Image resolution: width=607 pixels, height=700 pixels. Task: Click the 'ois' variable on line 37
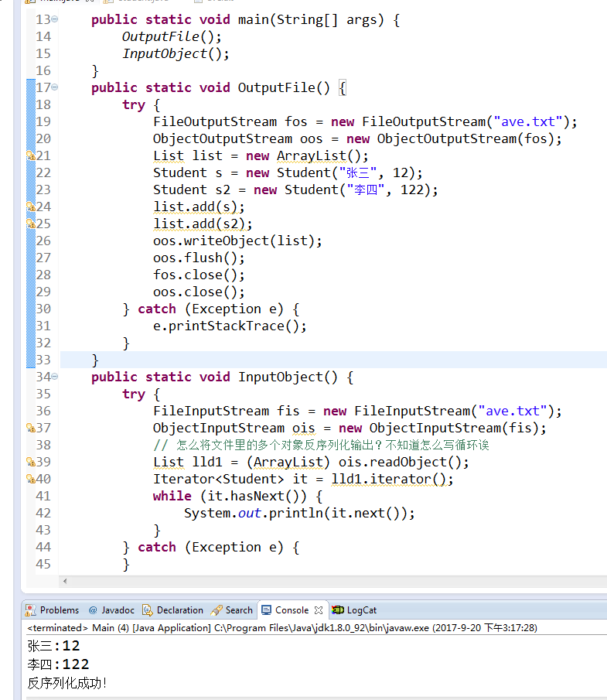[x=303, y=429]
